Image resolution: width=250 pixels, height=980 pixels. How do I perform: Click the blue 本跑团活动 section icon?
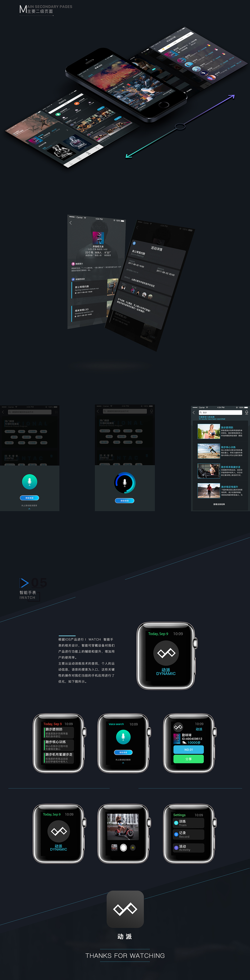pyautogui.click(x=73, y=279)
